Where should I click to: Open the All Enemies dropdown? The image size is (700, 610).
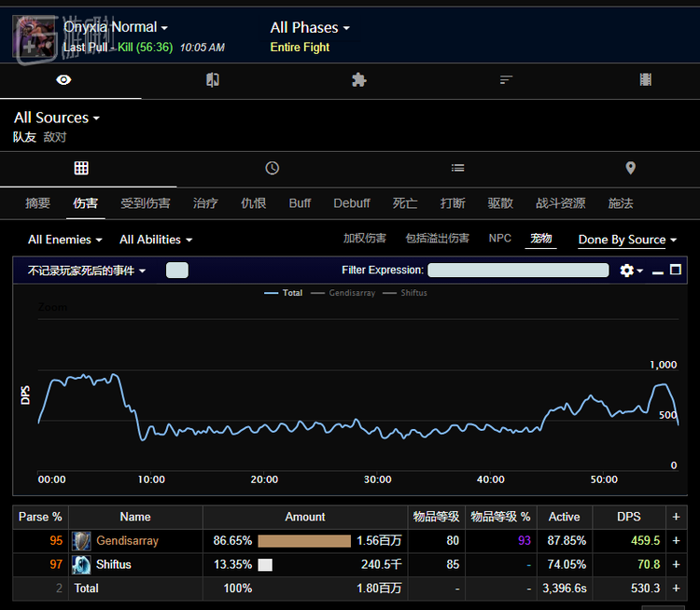[x=64, y=240]
